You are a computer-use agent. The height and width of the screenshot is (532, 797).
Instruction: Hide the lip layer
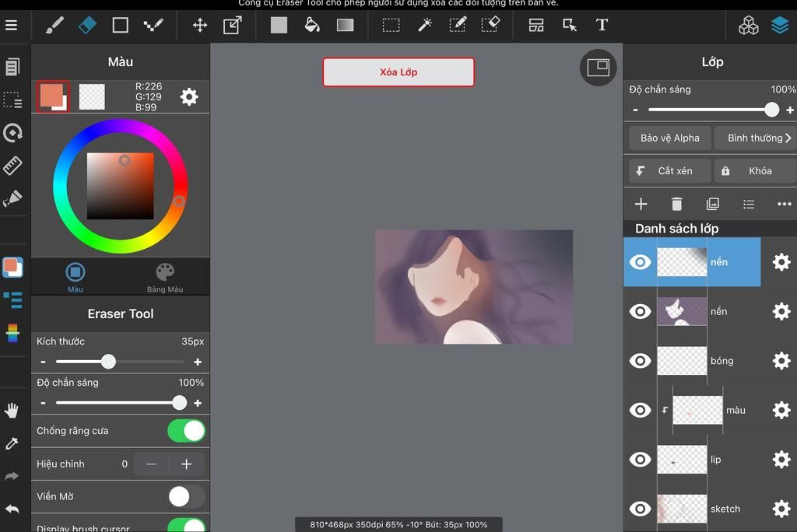640,460
